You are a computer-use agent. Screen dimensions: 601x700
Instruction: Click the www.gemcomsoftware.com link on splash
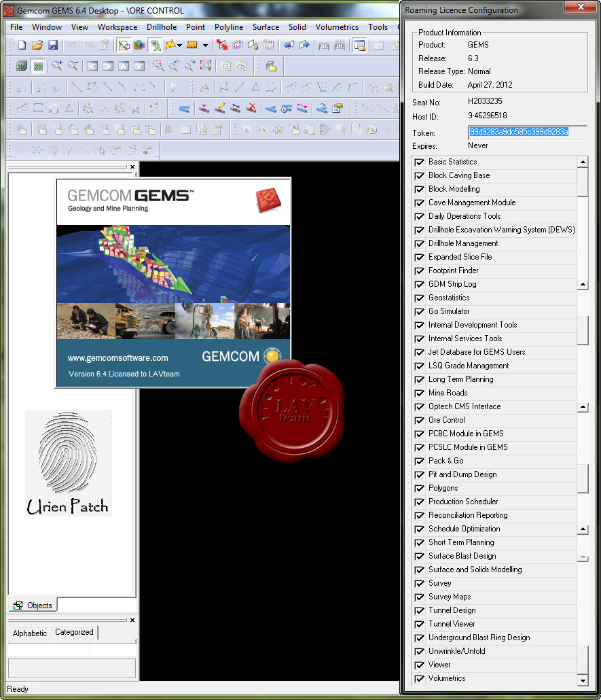(x=117, y=358)
